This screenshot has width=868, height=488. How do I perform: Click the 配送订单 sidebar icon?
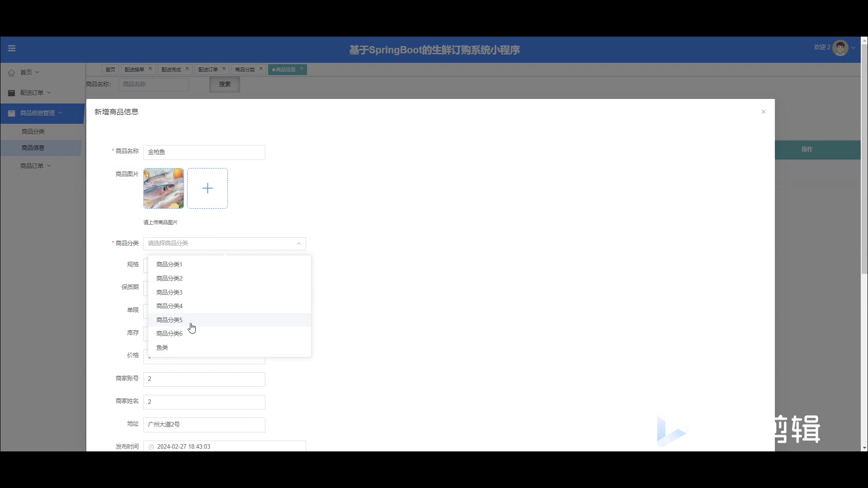(x=12, y=93)
